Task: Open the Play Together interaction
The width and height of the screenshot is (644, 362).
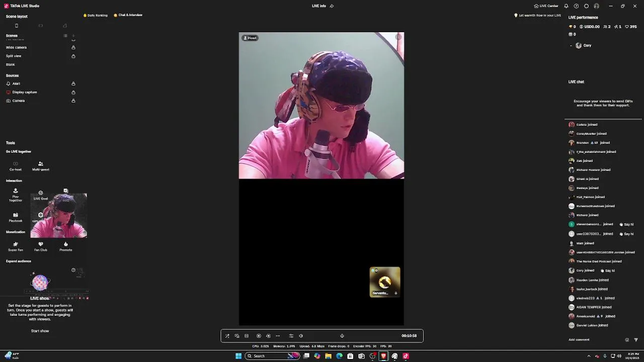Action: coord(16,195)
